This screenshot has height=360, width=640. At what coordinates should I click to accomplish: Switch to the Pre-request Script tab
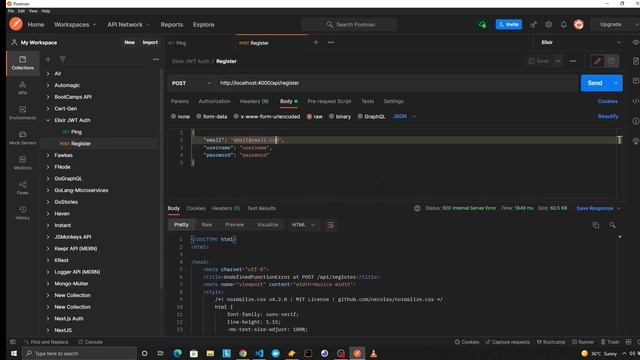tap(329, 101)
